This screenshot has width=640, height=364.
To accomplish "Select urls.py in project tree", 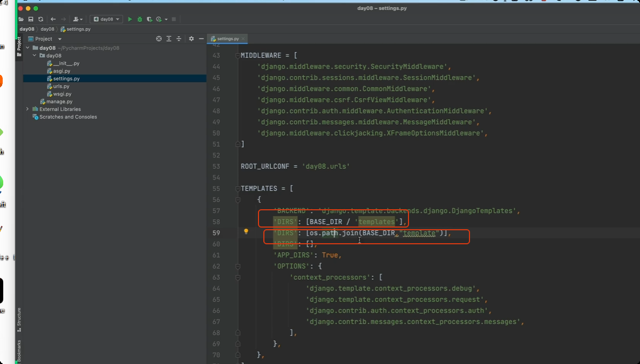I will [x=61, y=86].
